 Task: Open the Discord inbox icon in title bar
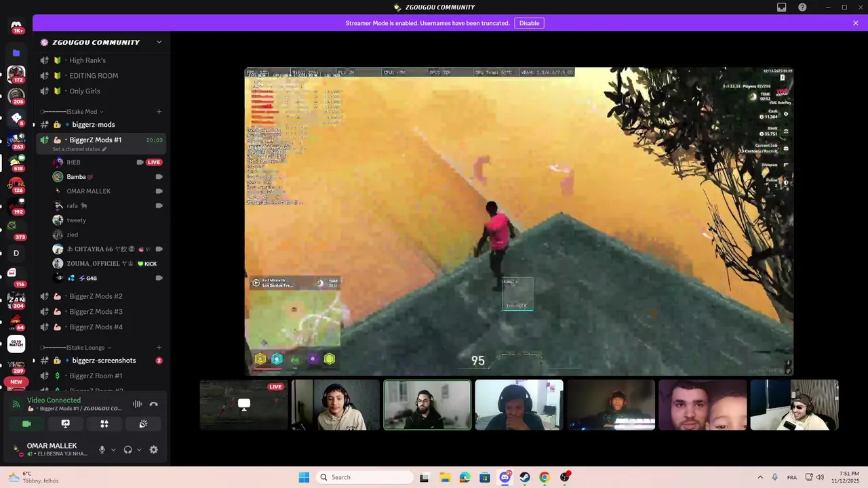click(782, 7)
